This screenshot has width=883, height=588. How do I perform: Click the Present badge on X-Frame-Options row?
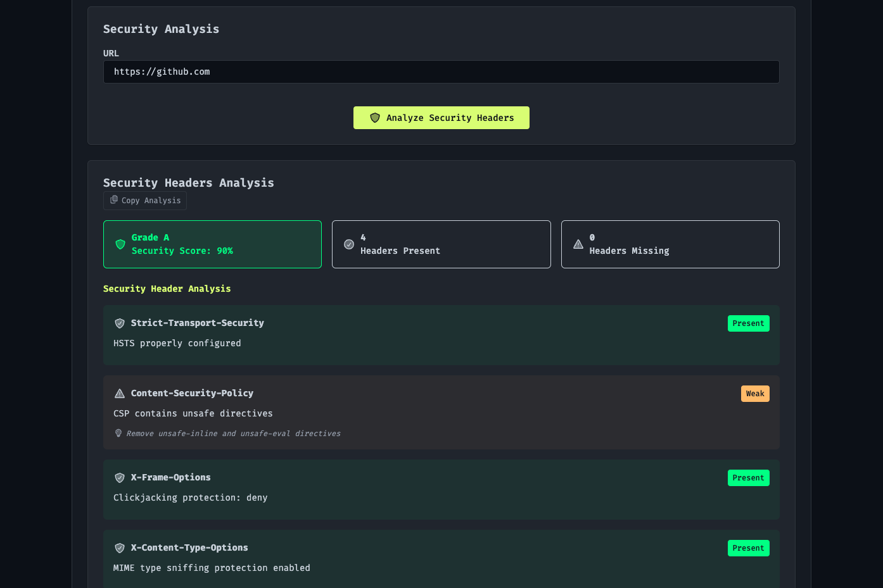point(749,478)
